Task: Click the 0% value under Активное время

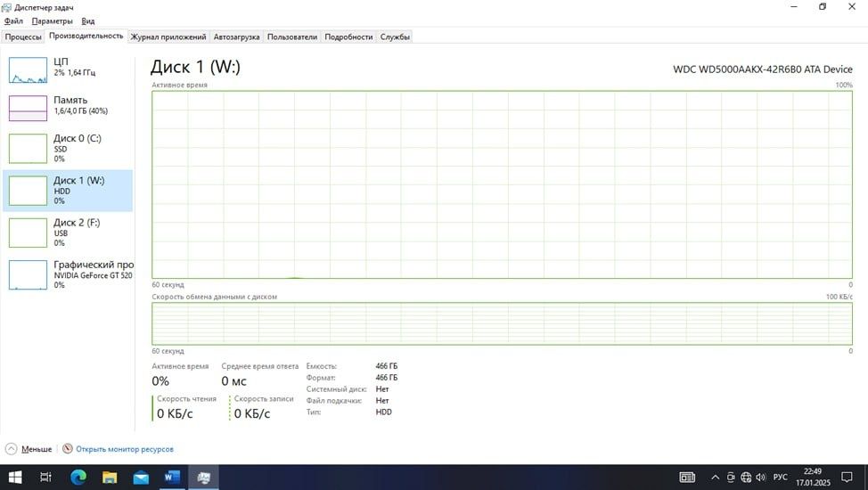Action: click(x=160, y=381)
